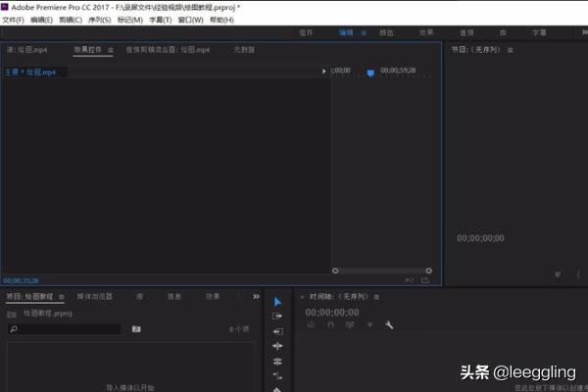This screenshot has width=588, height=392.
Task: Open the 字幕(T) menu
Action: tap(160, 20)
